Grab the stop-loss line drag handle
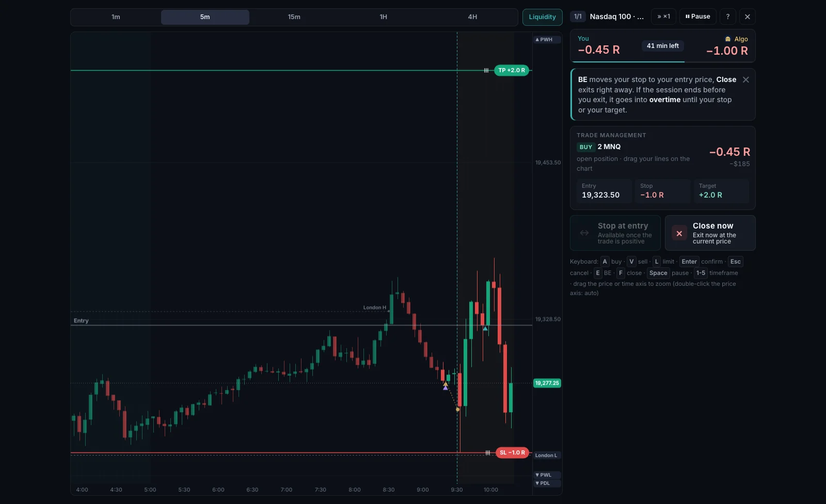This screenshot has width=826, height=504. click(488, 452)
